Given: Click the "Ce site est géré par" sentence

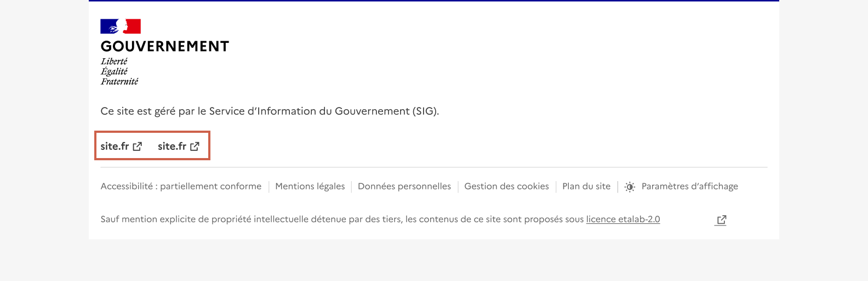Looking at the screenshot, I should (270, 111).
